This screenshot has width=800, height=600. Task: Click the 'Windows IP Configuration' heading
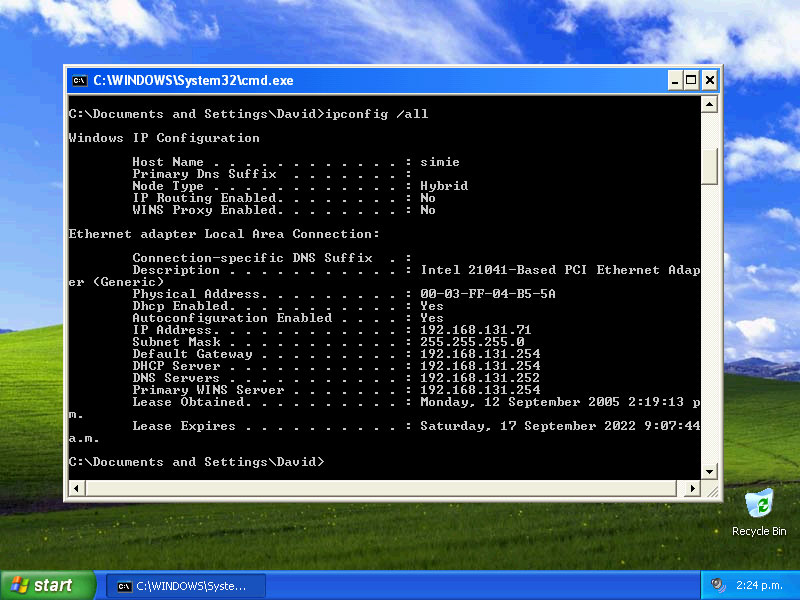pos(164,138)
